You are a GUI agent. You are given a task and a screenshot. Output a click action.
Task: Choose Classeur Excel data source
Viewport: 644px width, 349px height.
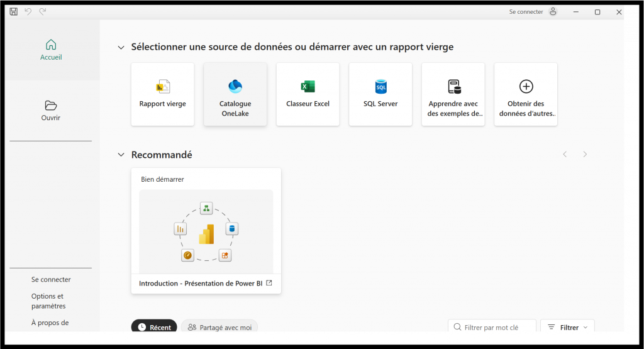pyautogui.click(x=308, y=94)
